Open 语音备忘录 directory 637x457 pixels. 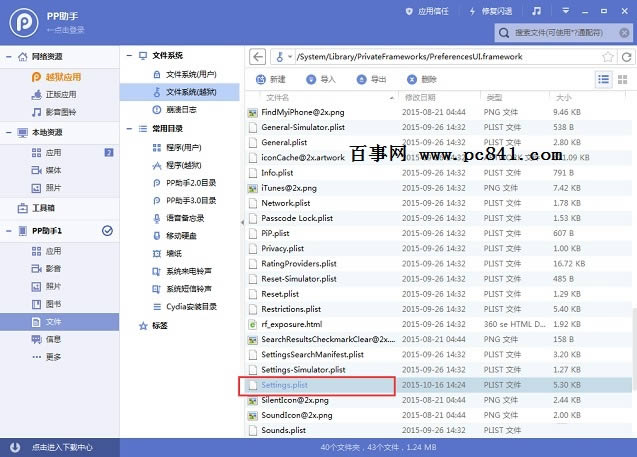(x=179, y=218)
